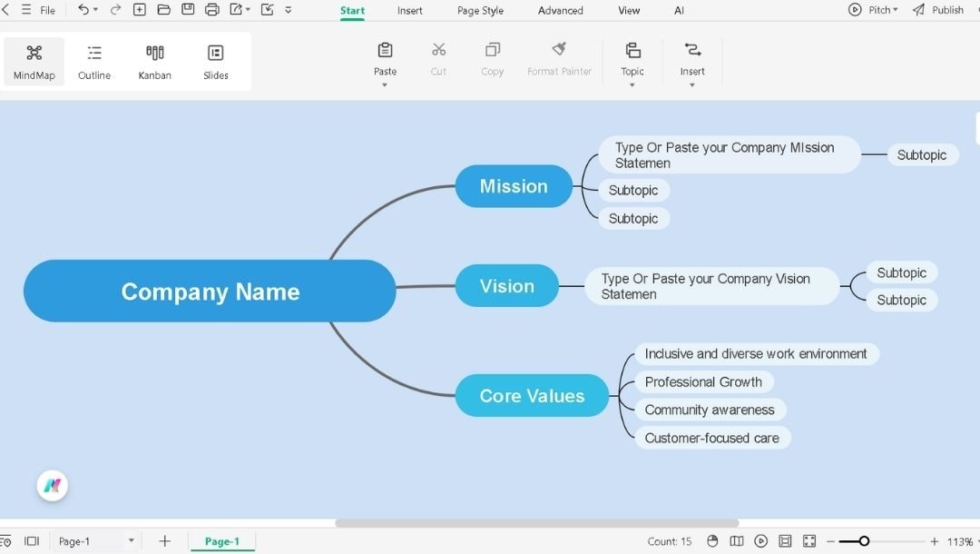Switch to the Outline view

(x=93, y=61)
